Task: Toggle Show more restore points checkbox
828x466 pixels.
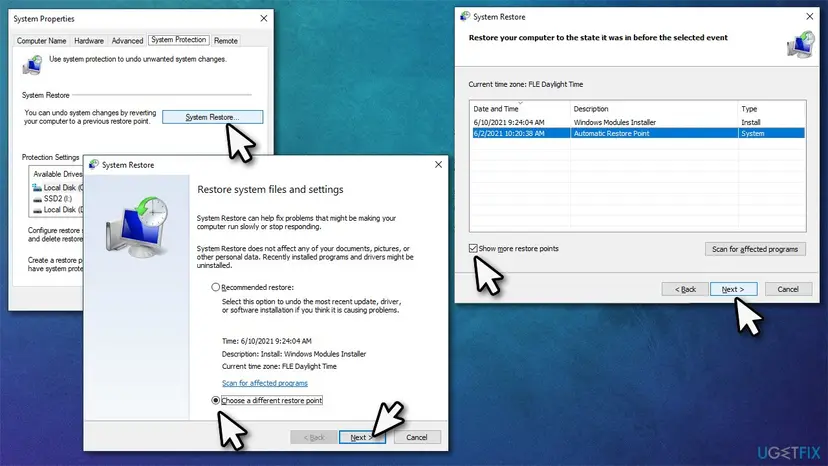Action: pos(473,248)
